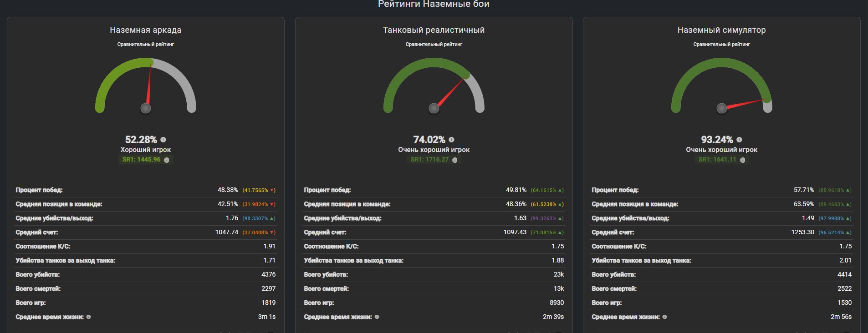
Task: Click info icon next to 74.02% rating
Action: [x=451, y=140]
